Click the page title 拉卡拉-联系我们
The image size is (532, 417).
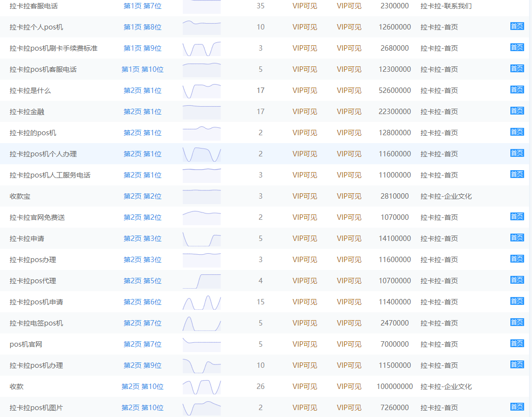coord(446,6)
